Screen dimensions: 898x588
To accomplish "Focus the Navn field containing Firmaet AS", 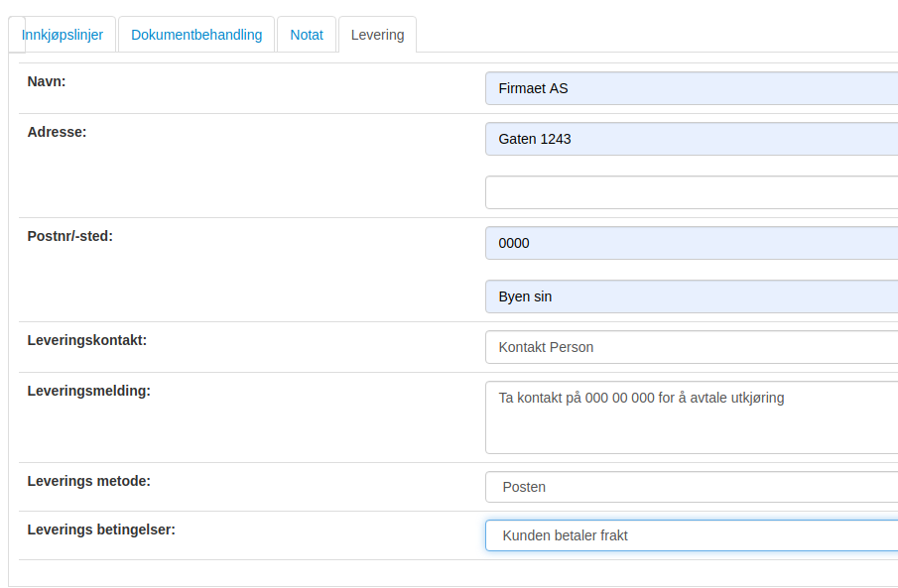I will click(692, 88).
